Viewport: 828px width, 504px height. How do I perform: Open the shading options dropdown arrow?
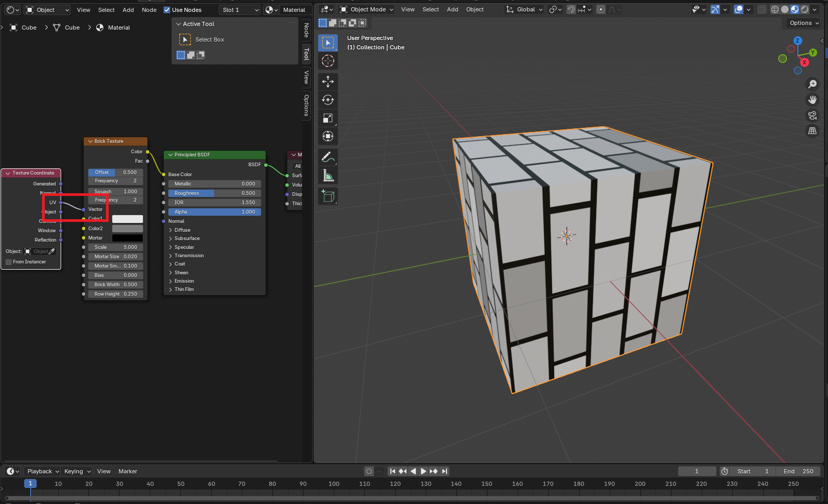816,9
